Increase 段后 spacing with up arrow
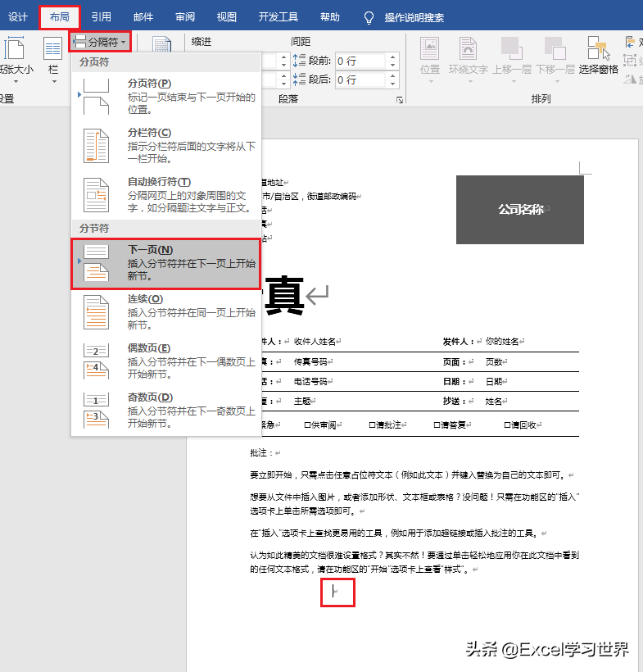 click(392, 76)
